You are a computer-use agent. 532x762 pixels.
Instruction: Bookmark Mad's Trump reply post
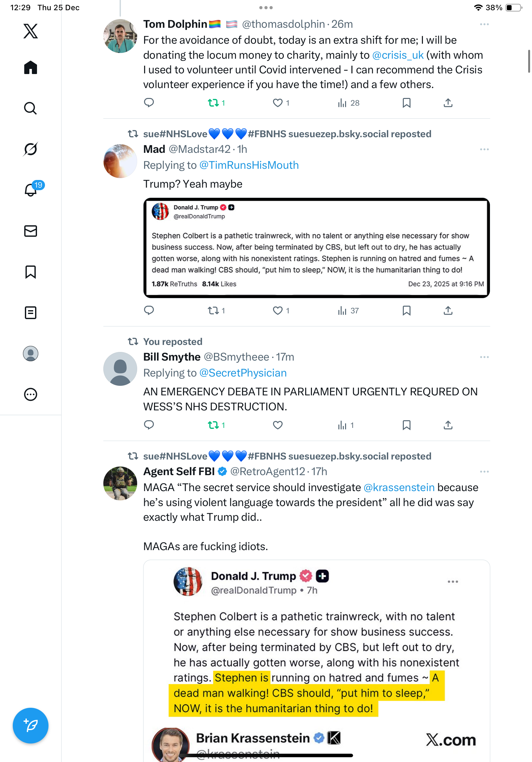point(406,311)
